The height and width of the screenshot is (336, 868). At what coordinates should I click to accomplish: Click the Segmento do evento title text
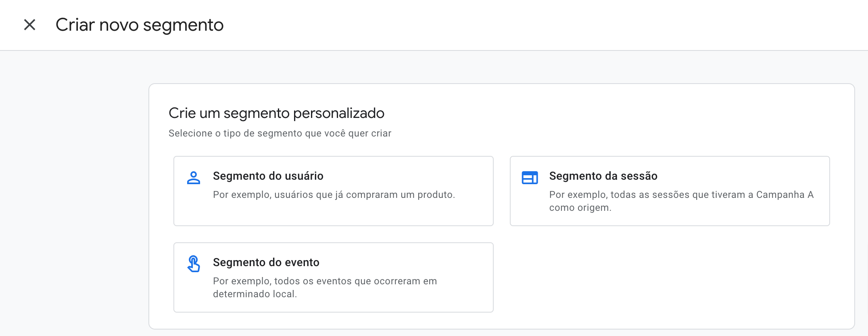pos(266,262)
